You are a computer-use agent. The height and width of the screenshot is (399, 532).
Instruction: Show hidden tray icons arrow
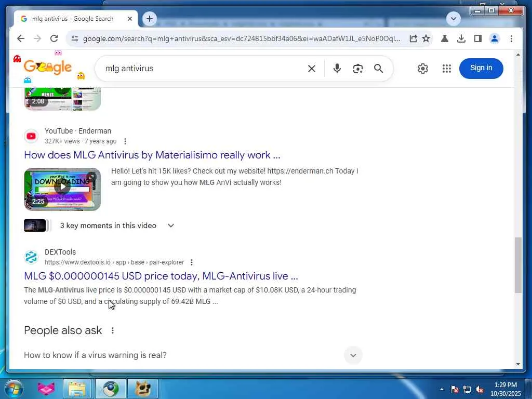coord(442,389)
